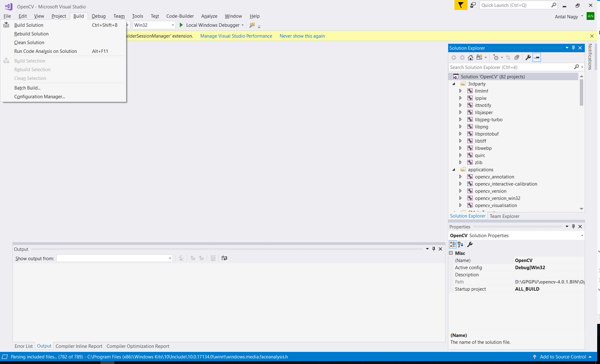
Task: Pin the Solution Explorer panel
Action: click(574, 48)
